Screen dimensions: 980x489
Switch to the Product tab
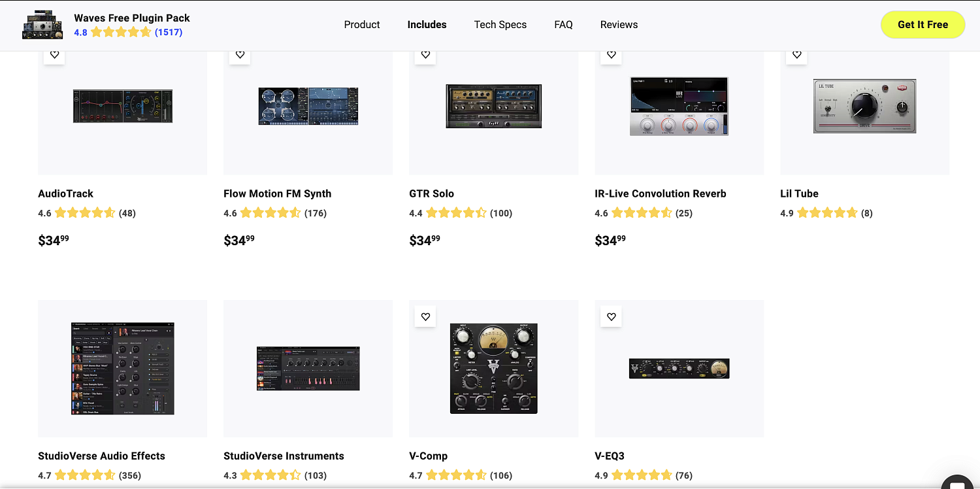(x=362, y=25)
